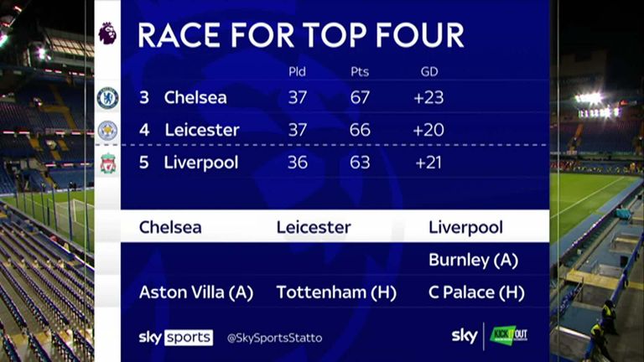
Task: Click the Tottenham (H) fixture
Action: [336, 292]
